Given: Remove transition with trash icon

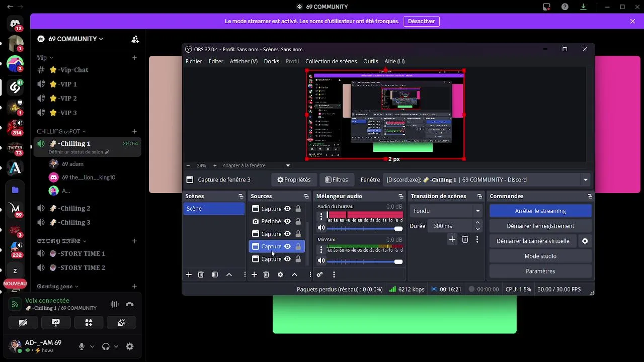Looking at the screenshot, I should [465, 240].
